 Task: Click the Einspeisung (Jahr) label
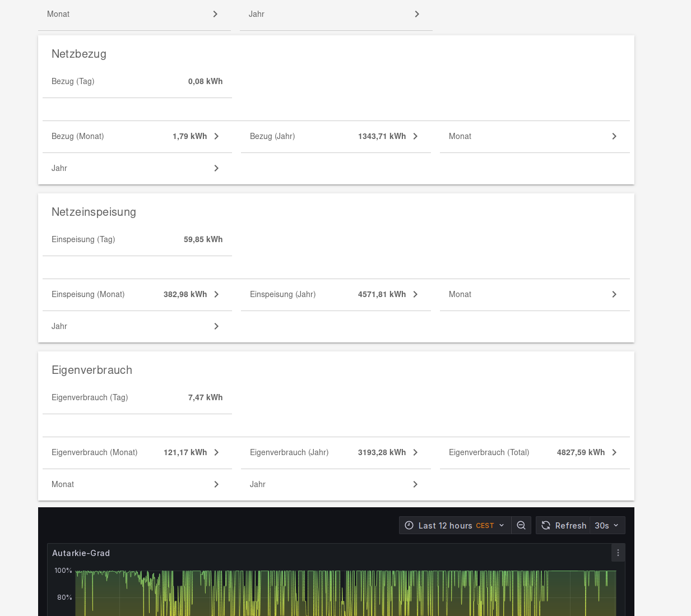point(283,294)
